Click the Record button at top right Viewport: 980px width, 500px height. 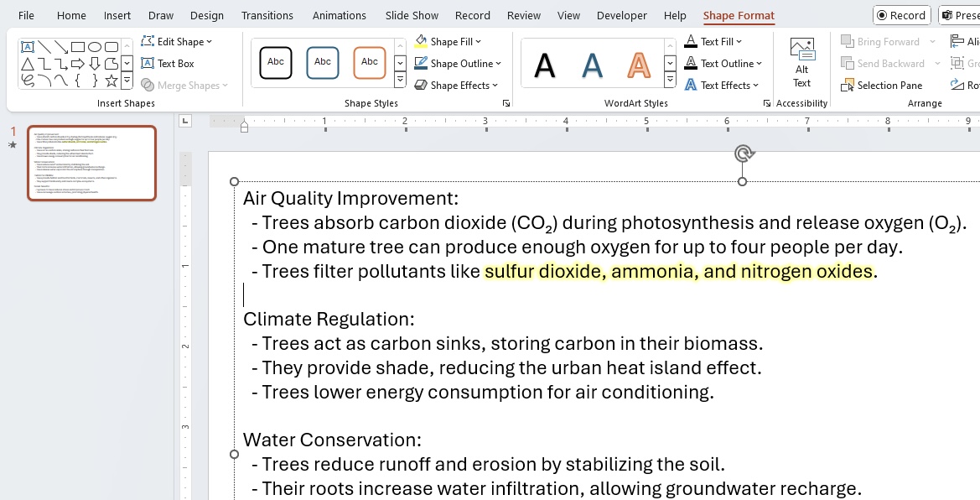[x=902, y=15]
